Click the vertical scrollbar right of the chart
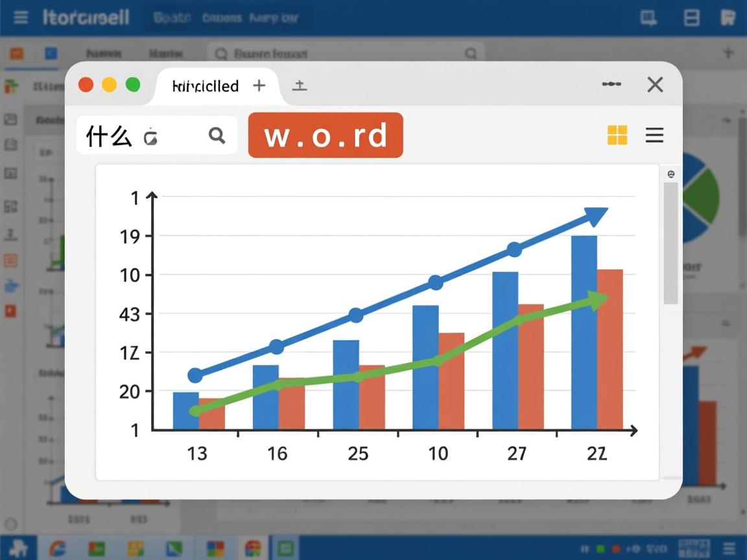 click(x=670, y=243)
